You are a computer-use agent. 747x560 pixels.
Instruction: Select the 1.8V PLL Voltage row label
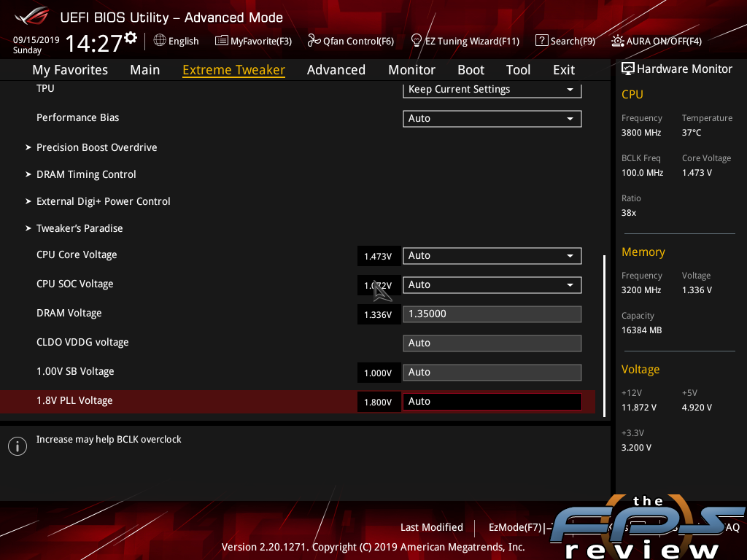point(74,401)
